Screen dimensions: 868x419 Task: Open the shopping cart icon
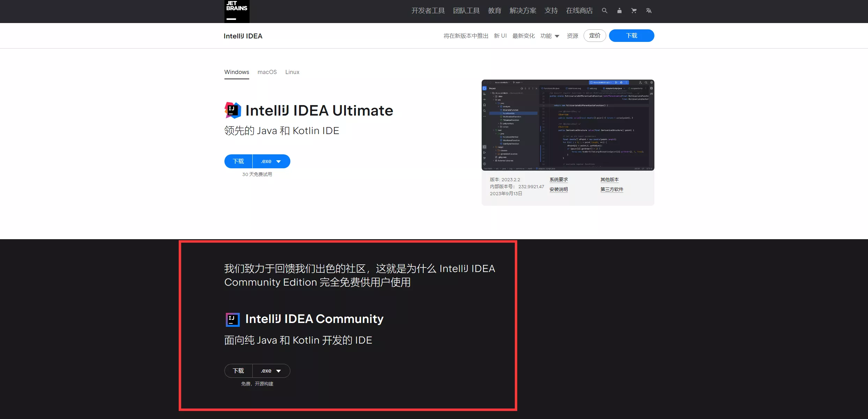tap(634, 11)
